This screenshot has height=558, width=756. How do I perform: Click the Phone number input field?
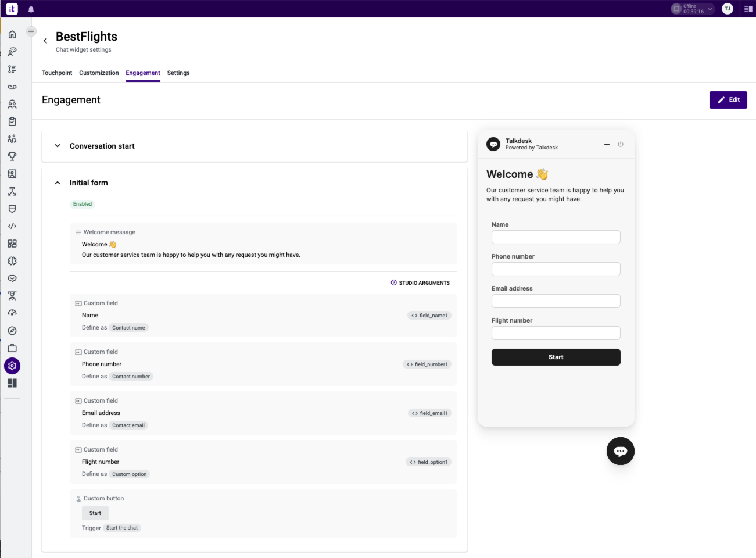point(556,269)
